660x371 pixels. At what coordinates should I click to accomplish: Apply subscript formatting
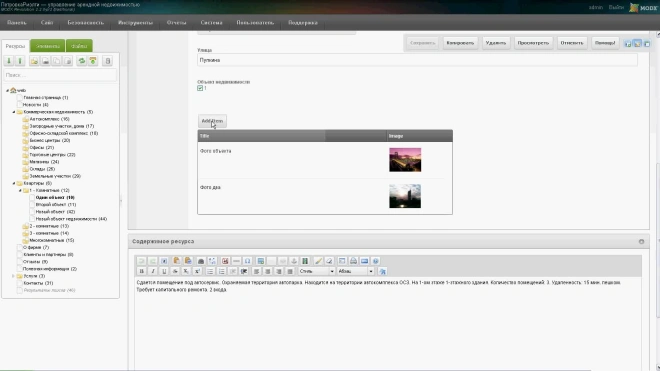coord(186,271)
